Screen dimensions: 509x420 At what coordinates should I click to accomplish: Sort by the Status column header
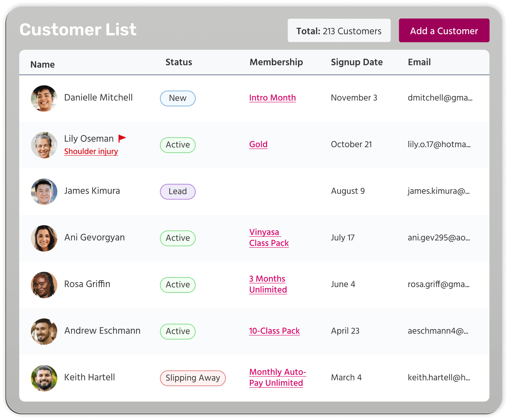tap(179, 62)
